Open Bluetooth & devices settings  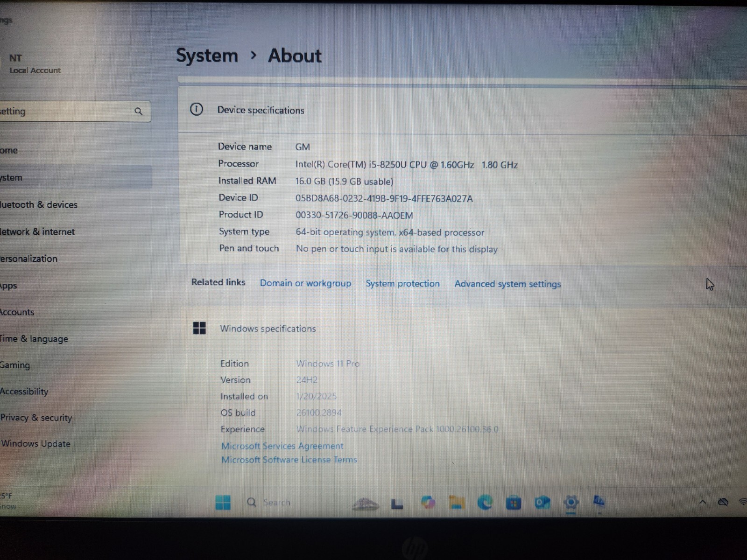click(39, 204)
